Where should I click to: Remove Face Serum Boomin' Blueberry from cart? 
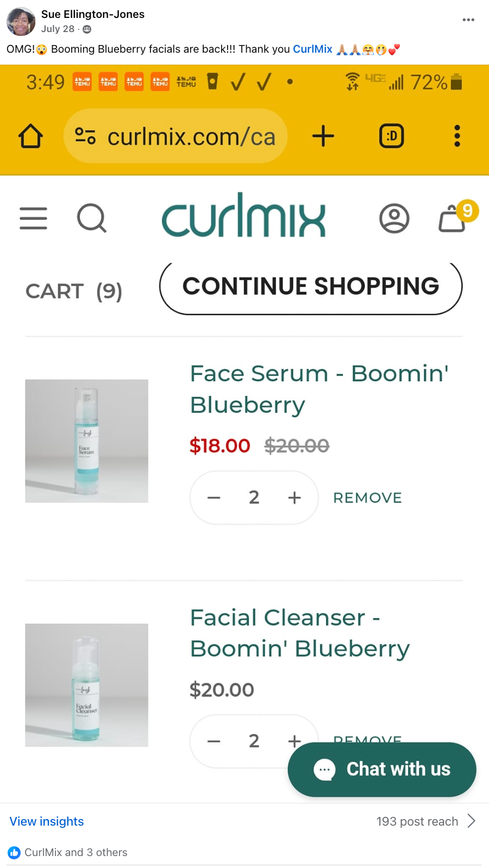[367, 498]
